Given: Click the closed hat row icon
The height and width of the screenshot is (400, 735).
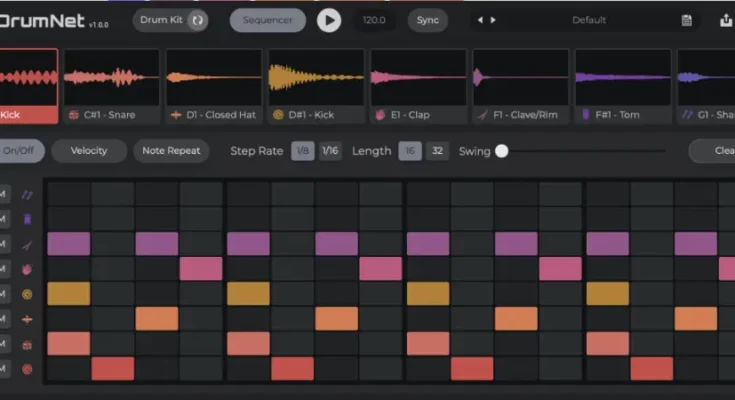Looking at the screenshot, I should [x=28, y=319].
